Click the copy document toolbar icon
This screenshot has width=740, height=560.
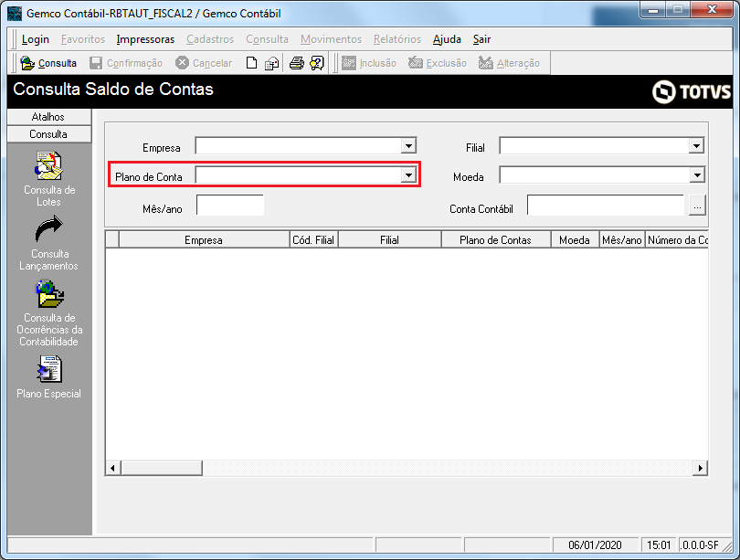(272, 63)
